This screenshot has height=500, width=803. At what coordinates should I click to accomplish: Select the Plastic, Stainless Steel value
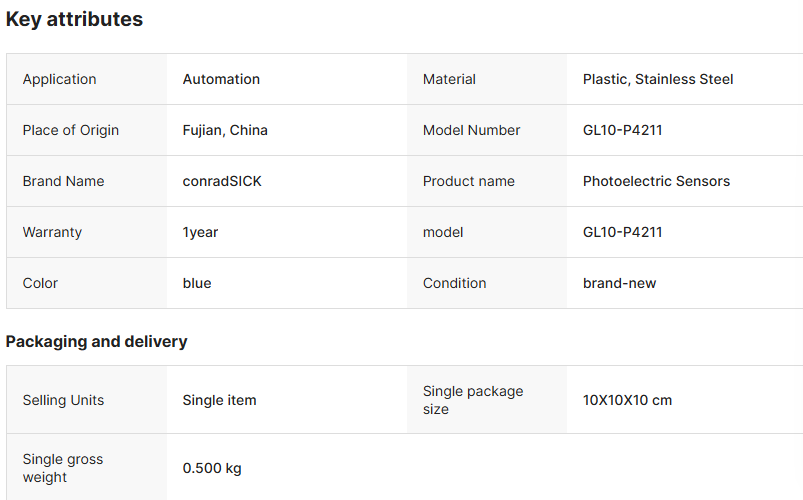(658, 79)
